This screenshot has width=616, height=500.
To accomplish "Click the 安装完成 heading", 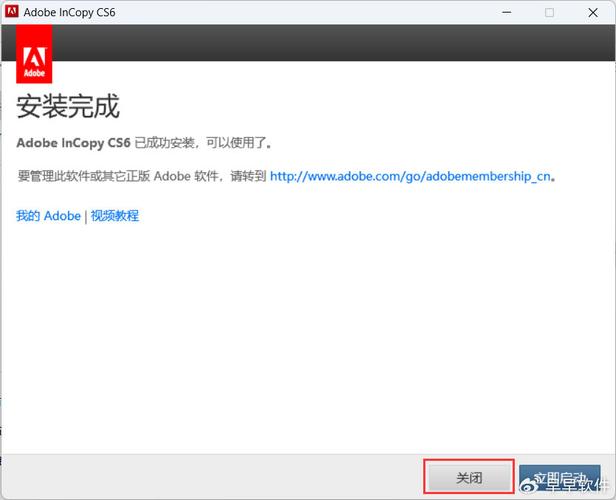I will coord(68,106).
